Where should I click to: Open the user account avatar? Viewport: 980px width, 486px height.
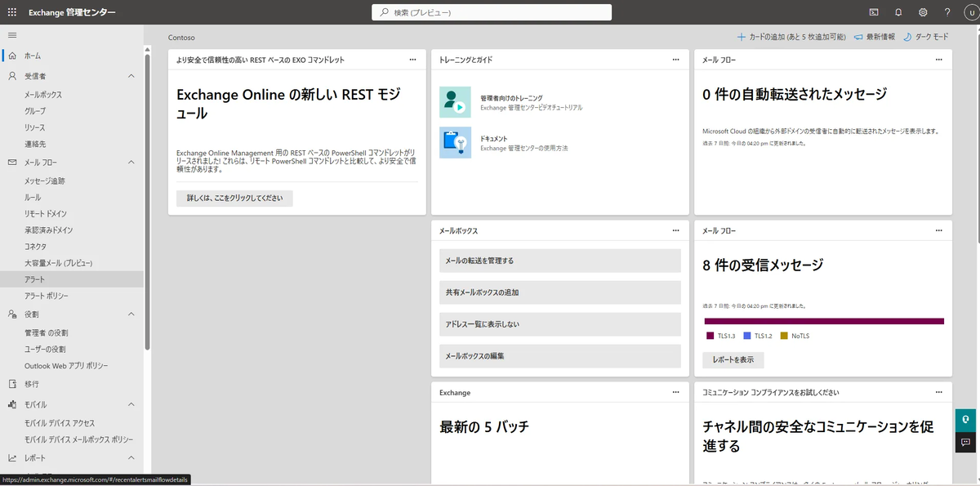click(969, 12)
